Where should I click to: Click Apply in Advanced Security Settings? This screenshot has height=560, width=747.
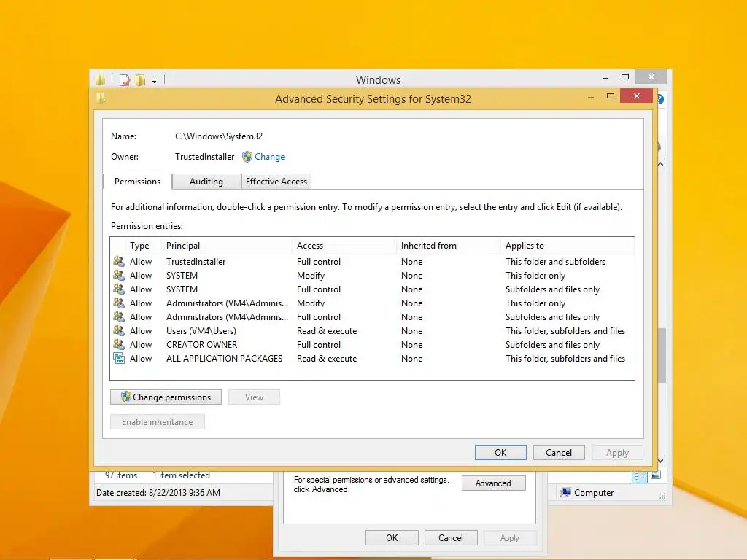tap(617, 452)
